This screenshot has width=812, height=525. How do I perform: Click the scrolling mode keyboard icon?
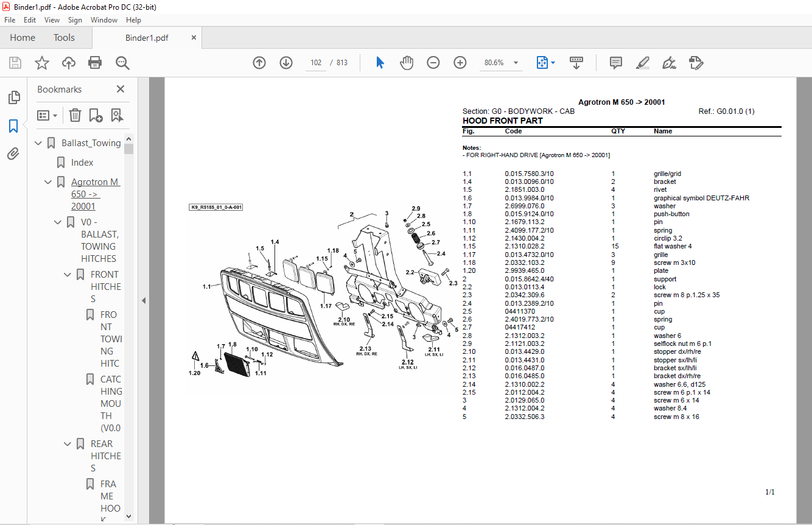point(576,63)
